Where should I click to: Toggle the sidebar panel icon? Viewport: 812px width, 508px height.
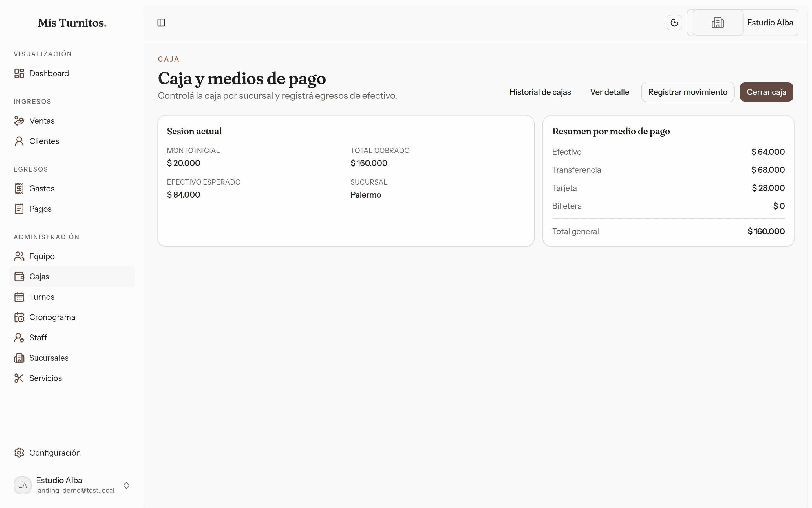161,23
